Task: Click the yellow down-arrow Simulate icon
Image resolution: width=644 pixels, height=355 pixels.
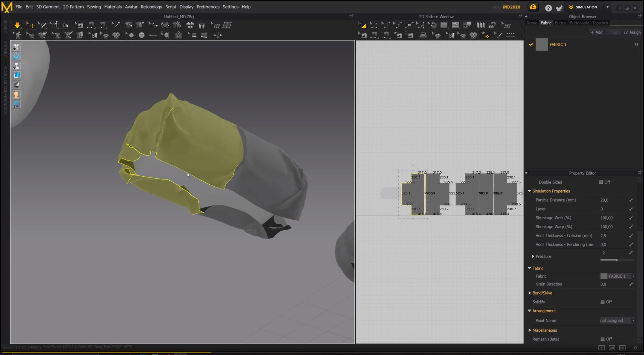Action: click(17, 25)
